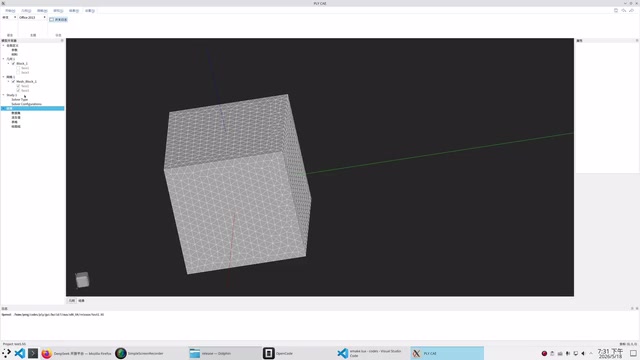Screen dimensions: 640x360
Task: Switch to the OpenCode taskbar entry
Action: point(298,353)
